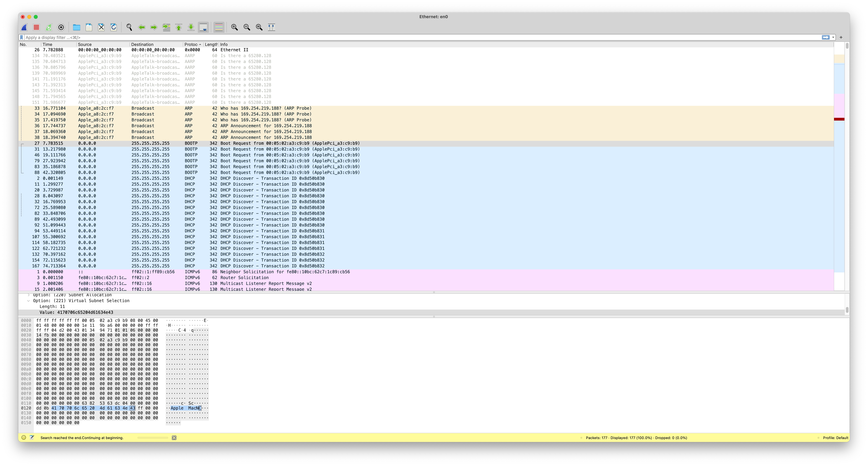Toggle packet list colorization

tap(219, 27)
